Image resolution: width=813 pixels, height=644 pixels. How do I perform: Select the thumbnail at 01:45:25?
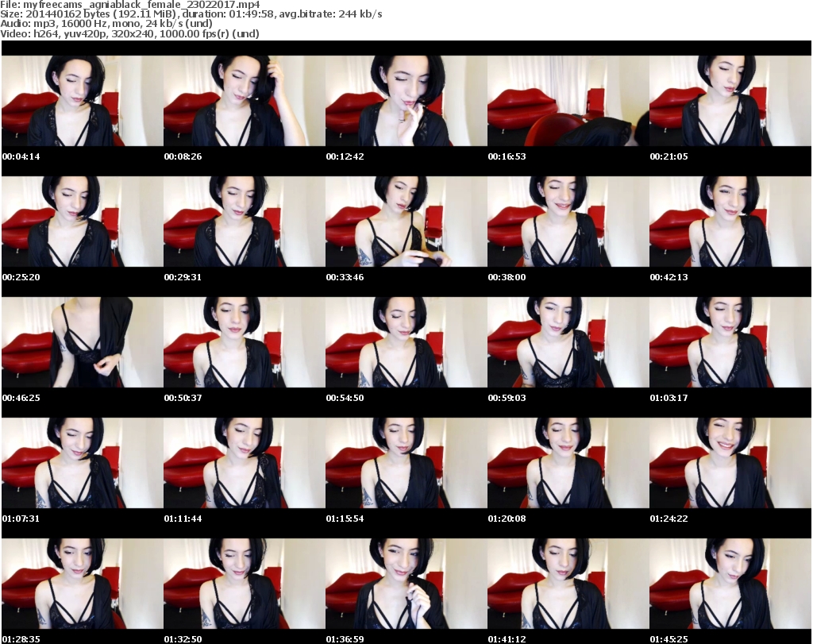click(730, 584)
